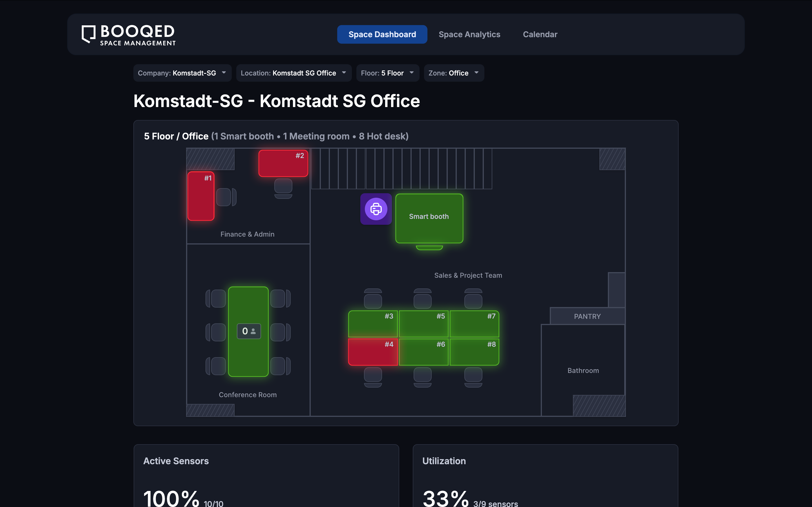The width and height of the screenshot is (812, 507).
Task: Open the Calendar view
Action: coord(540,34)
